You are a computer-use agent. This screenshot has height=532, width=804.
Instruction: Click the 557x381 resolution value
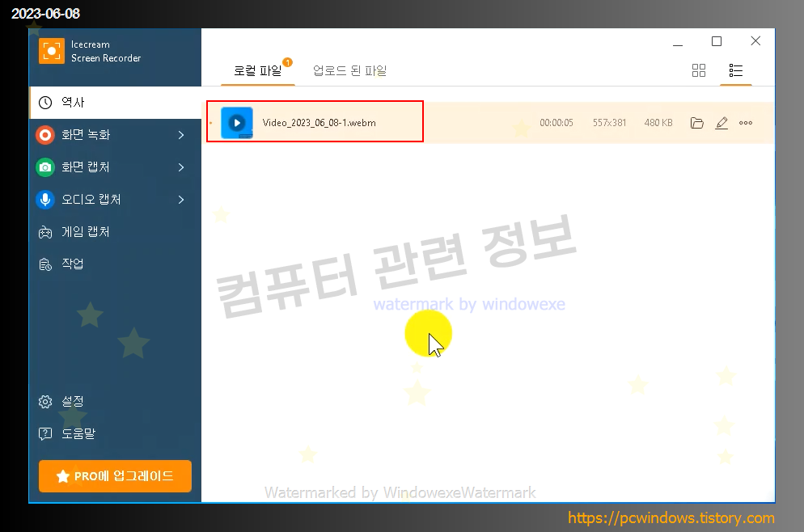pos(609,123)
